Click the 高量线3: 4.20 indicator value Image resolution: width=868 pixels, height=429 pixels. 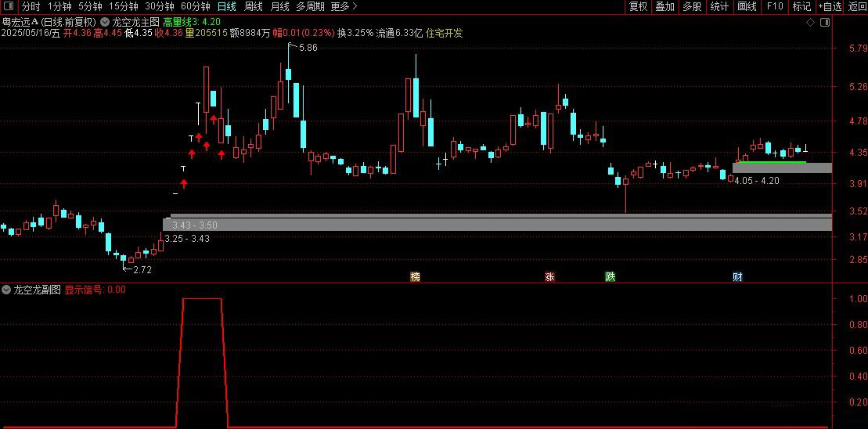pos(192,22)
